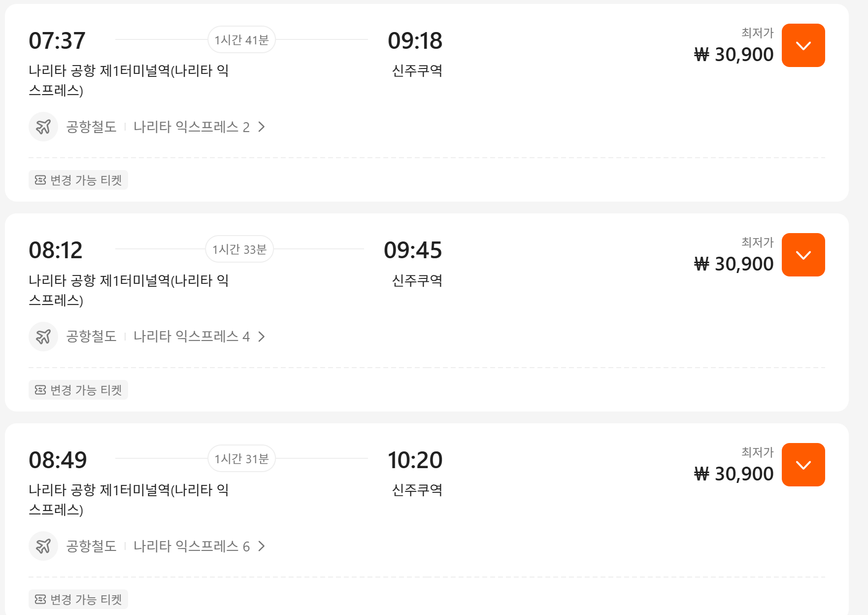The image size is (868, 615).
Task: Click ticket icon on 08:49 changeable ticket tag
Action: coord(40,600)
